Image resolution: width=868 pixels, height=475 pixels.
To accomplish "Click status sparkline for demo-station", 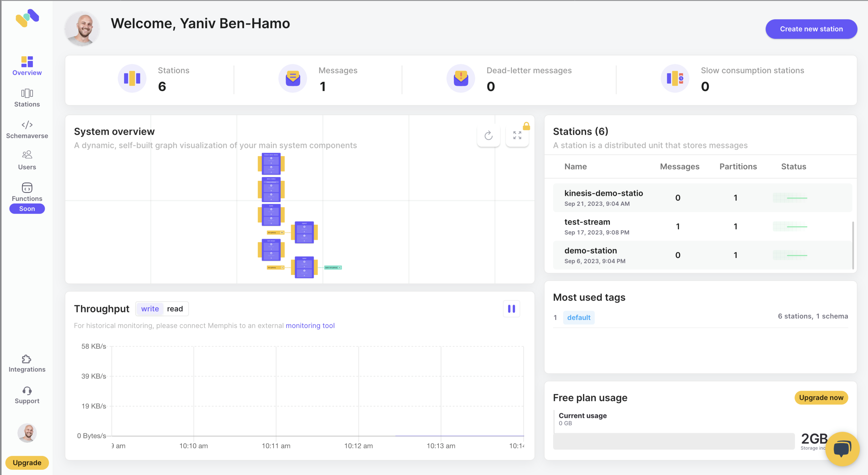I will click(790, 255).
